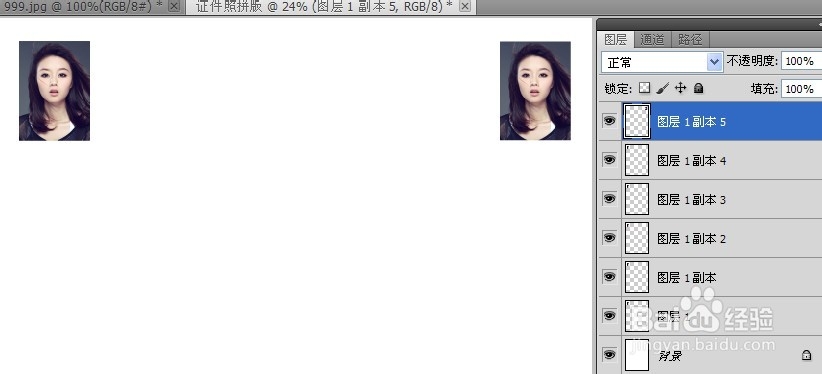Select layer name 图层 1 副本 4
The width and height of the screenshot is (822, 374).
tap(691, 161)
